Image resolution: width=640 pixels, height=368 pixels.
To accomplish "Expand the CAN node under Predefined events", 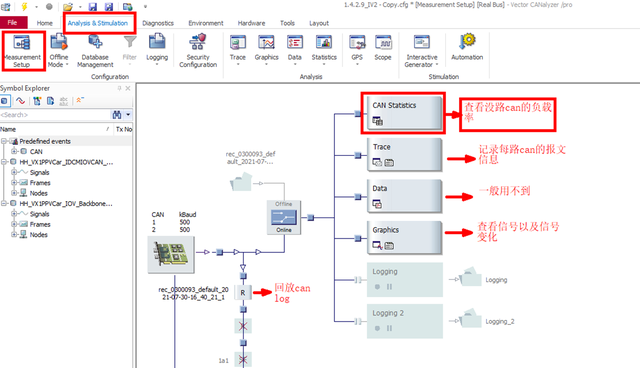I will pos(14,151).
